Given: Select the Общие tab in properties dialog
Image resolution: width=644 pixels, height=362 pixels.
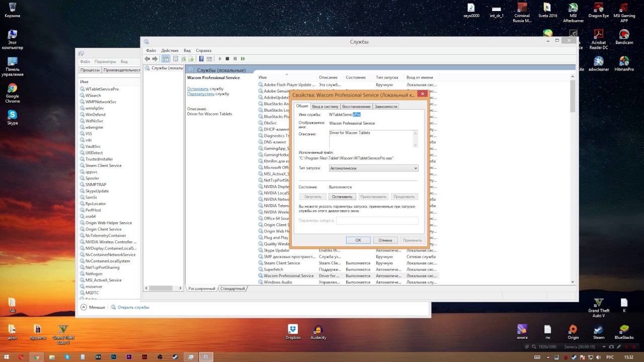Looking at the screenshot, I should (302, 106).
